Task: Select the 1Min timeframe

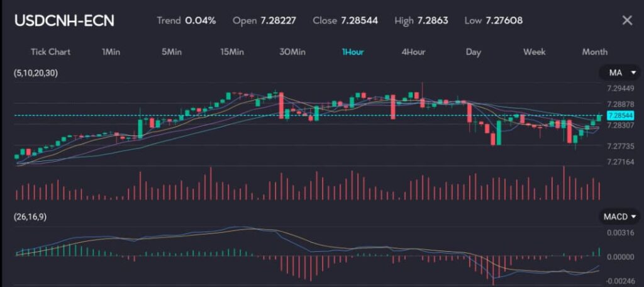Action: pos(111,52)
